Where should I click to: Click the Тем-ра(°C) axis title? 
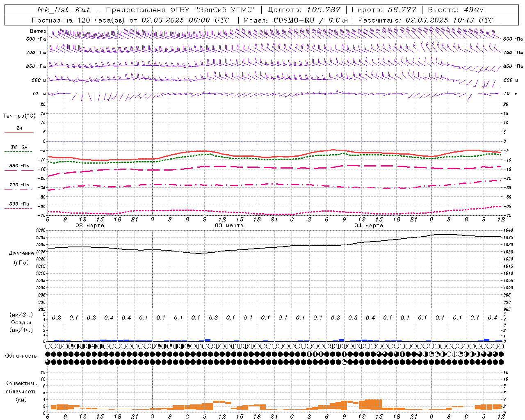tap(19, 116)
